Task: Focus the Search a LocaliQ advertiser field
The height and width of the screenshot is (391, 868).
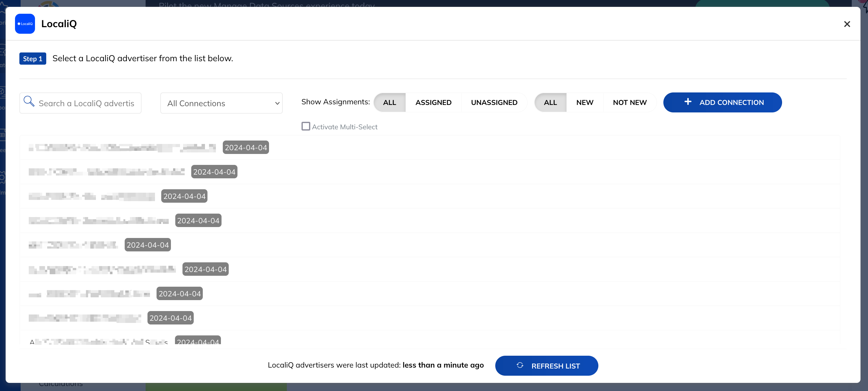Action: pyautogui.click(x=81, y=103)
